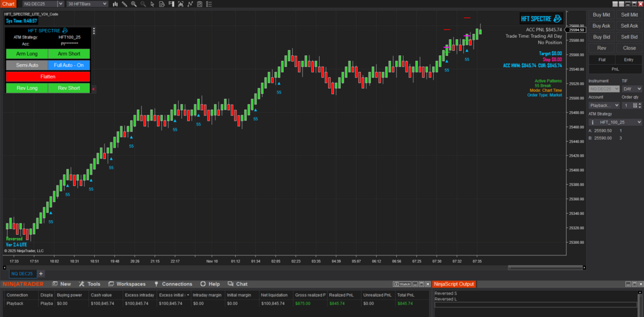The width and height of the screenshot is (644, 317).
Task: Click horizontal chart scrollbar thumb
Action: (x=545, y=268)
